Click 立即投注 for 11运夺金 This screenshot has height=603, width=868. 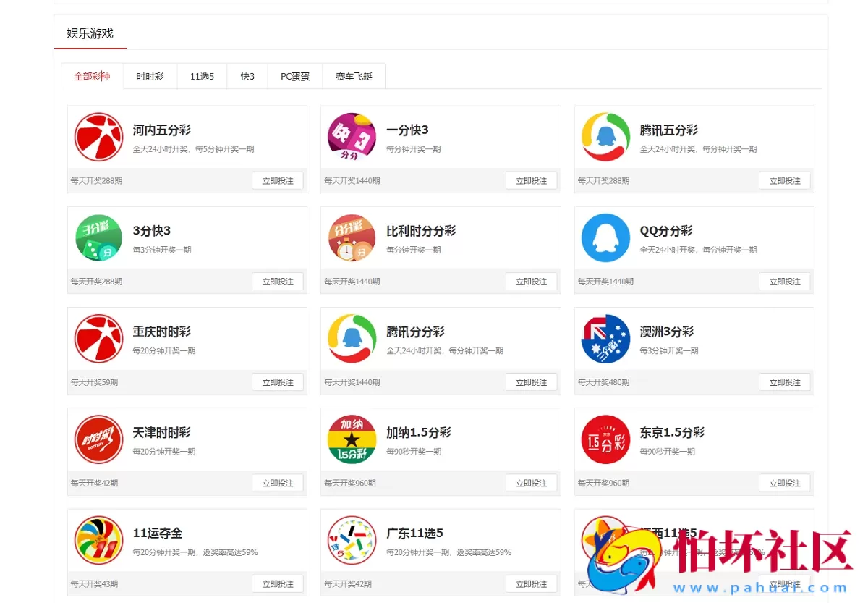pos(278,583)
